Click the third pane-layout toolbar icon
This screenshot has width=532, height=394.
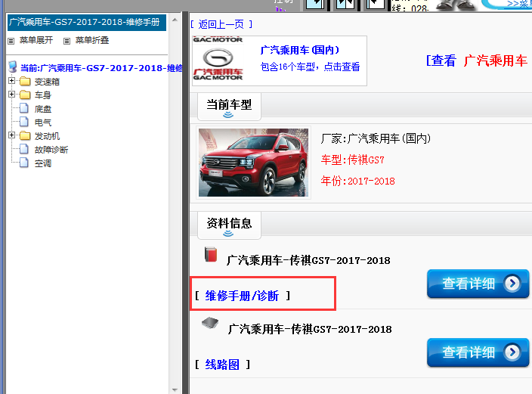click(375, 5)
